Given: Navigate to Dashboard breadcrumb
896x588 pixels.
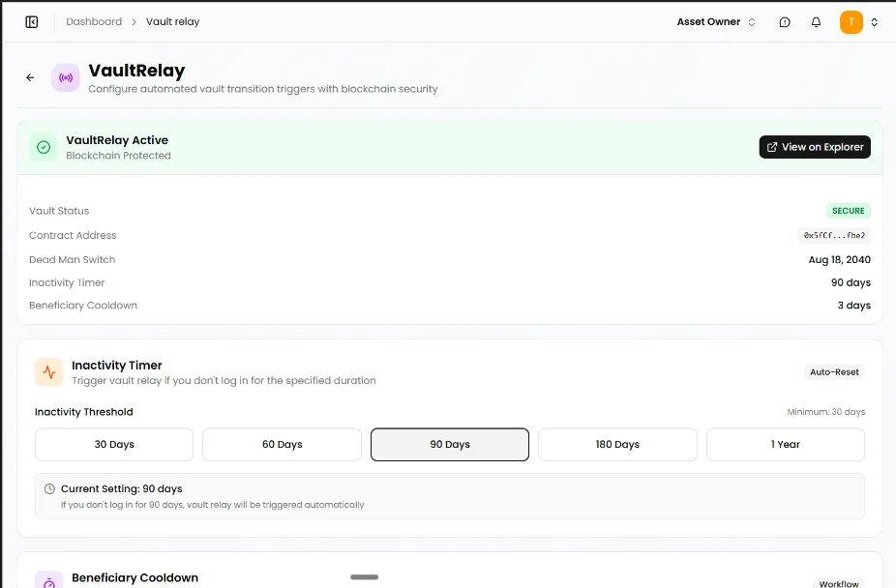Looking at the screenshot, I should click(x=94, y=21).
